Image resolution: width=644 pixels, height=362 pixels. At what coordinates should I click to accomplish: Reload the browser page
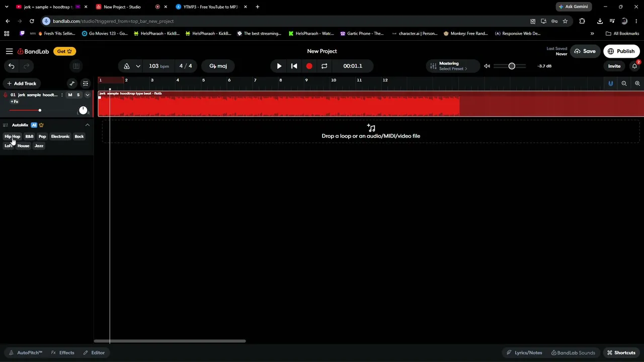click(x=32, y=21)
